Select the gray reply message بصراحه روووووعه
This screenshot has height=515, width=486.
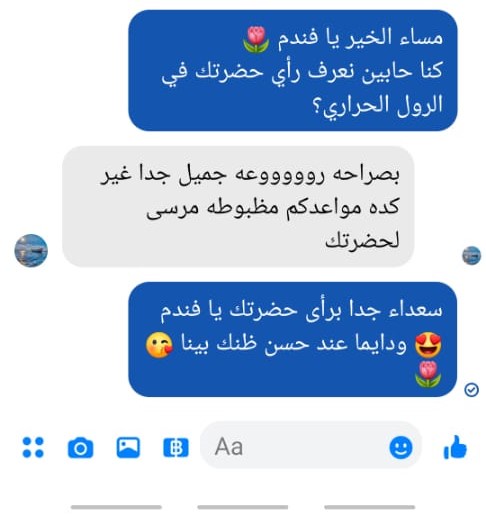pos(238,206)
